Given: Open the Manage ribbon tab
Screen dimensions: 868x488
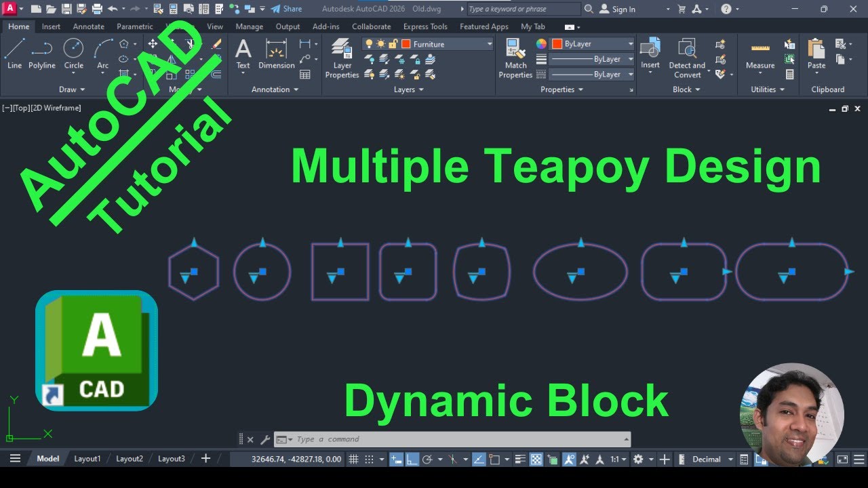Looking at the screenshot, I should click(249, 26).
